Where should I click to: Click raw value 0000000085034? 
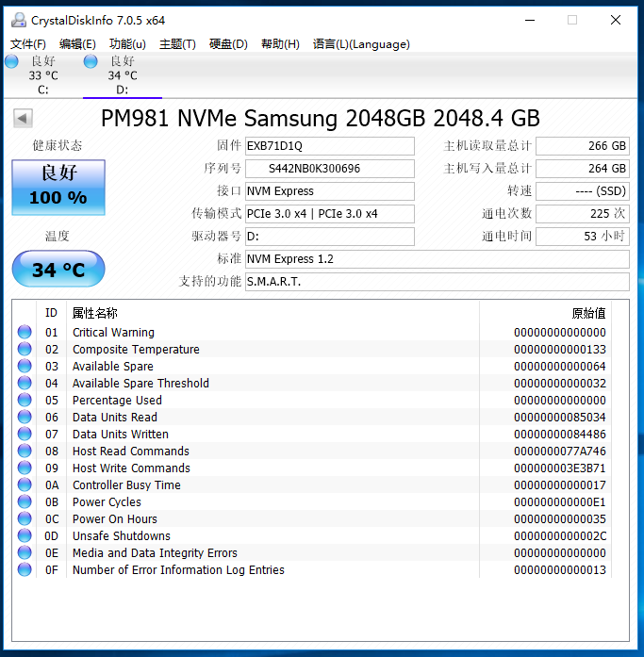(x=560, y=417)
